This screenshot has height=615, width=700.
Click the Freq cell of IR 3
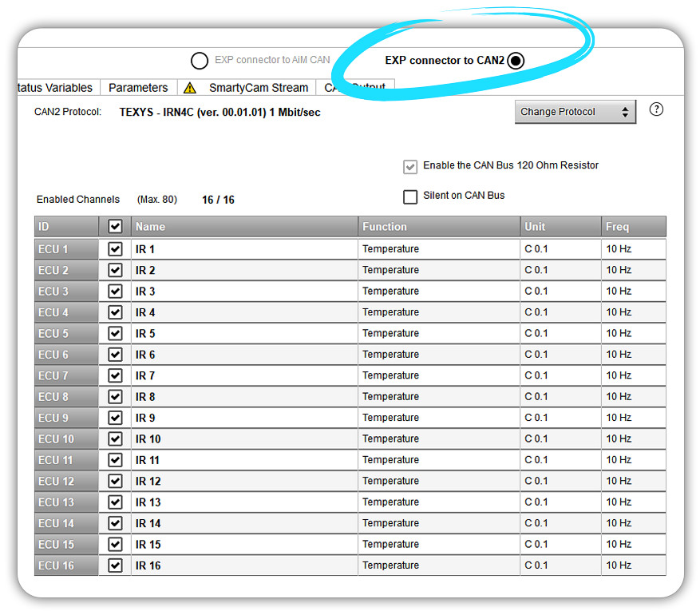[x=633, y=292]
